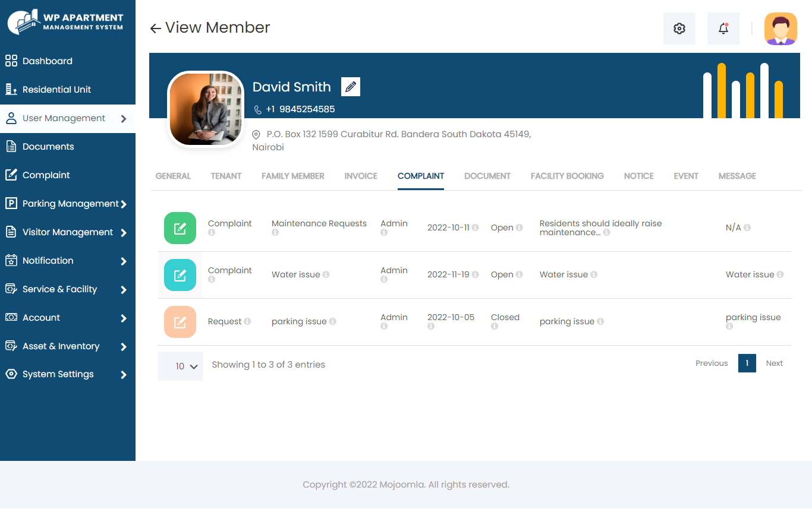Image resolution: width=812 pixels, height=509 pixels.
Task: Click the teal edit icon for Water issue
Action: point(180,275)
